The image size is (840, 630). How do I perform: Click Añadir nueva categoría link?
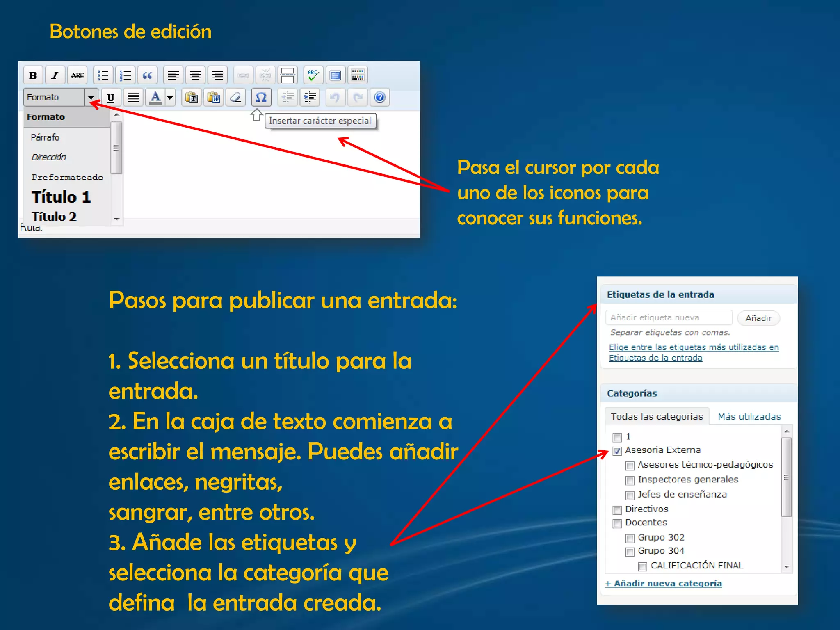[663, 583]
